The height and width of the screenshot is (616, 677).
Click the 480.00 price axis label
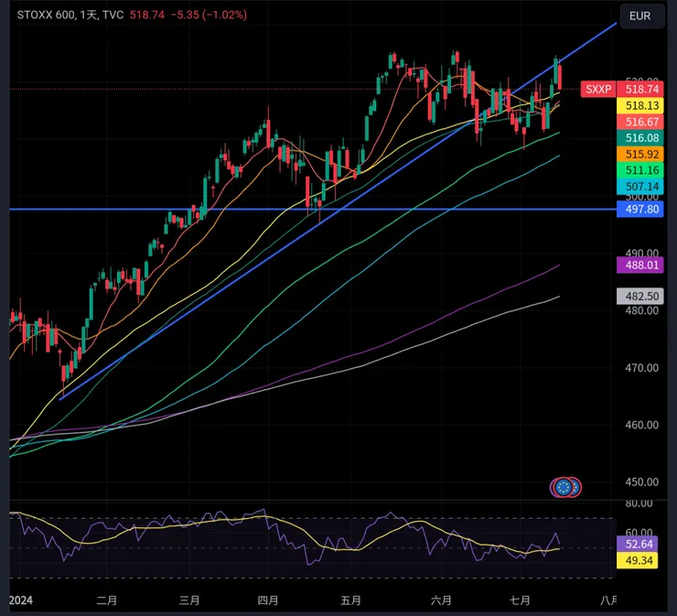tap(641, 310)
